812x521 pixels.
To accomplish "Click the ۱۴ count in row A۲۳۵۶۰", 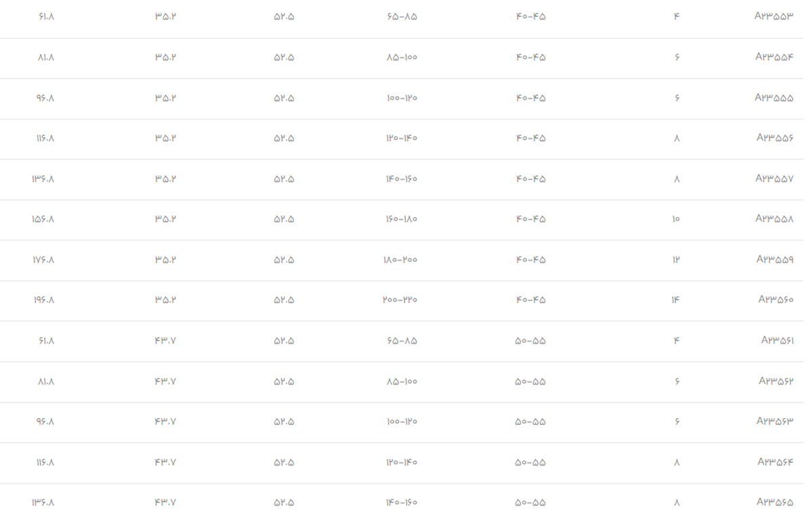I will [675, 300].
